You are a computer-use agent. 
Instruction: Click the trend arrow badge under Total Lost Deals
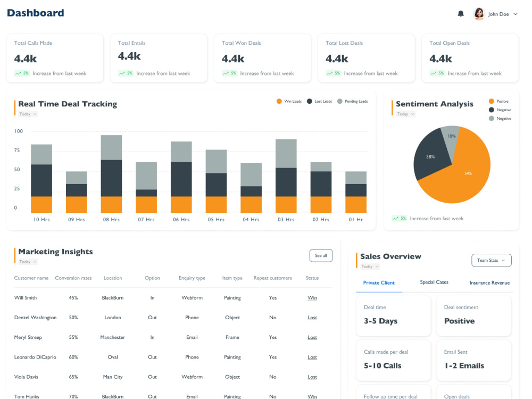pos(334,73)
